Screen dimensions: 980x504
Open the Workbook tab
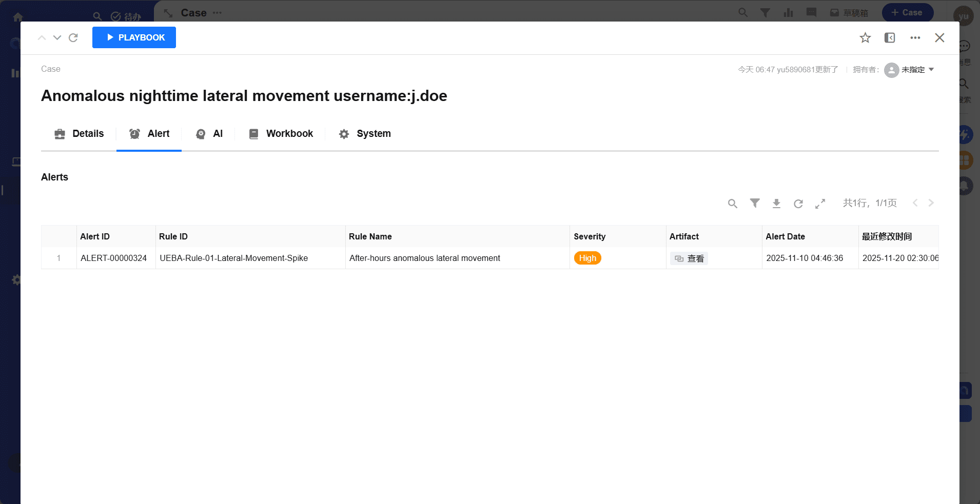click(x=281, y=134)
